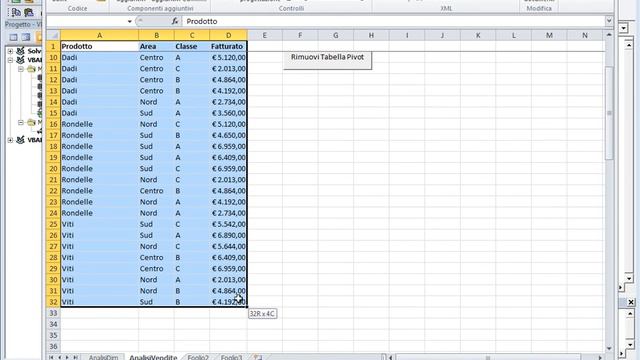The width and height of the screenshot is (640, 360).
Task: Switch to the Foglio2 sheet tab
Action: 198,358
